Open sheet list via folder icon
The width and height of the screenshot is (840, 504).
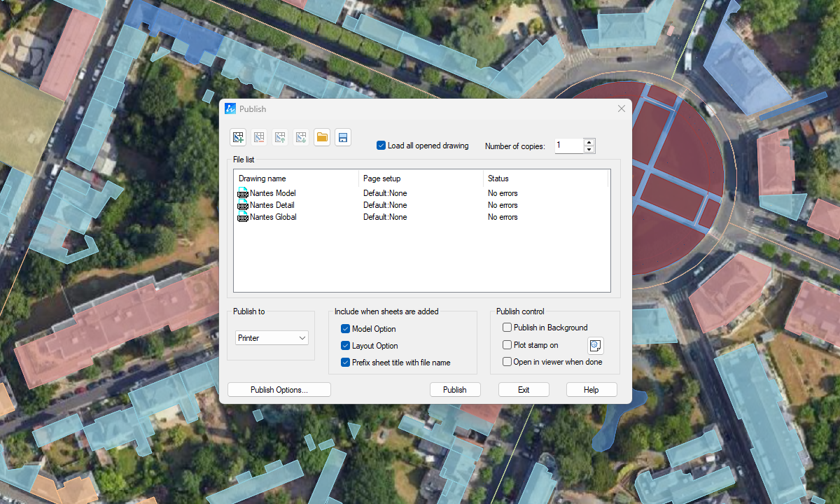pos(322,137)
